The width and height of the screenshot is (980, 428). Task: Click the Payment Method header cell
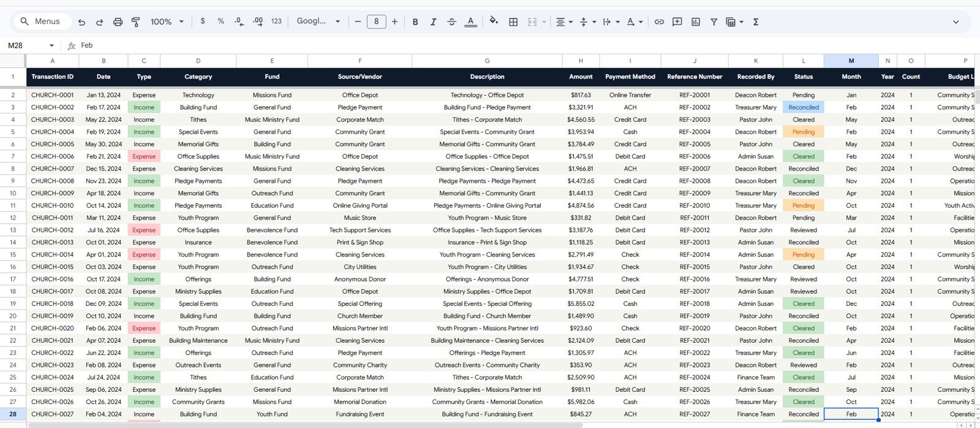(x=630, y=77)
